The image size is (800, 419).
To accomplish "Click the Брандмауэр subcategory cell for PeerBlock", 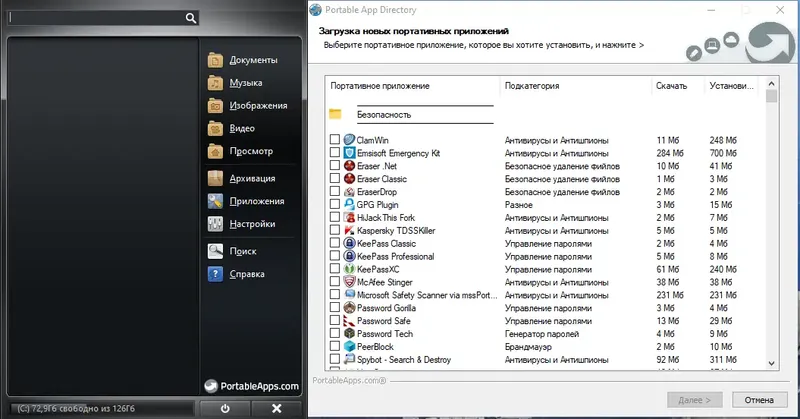I will 528,347.
